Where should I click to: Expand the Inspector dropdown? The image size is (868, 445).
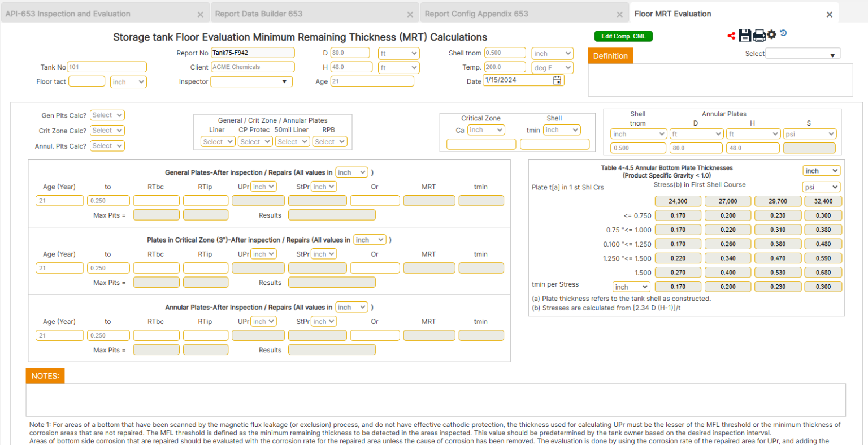pyautogui.click(x=251, y=81)
